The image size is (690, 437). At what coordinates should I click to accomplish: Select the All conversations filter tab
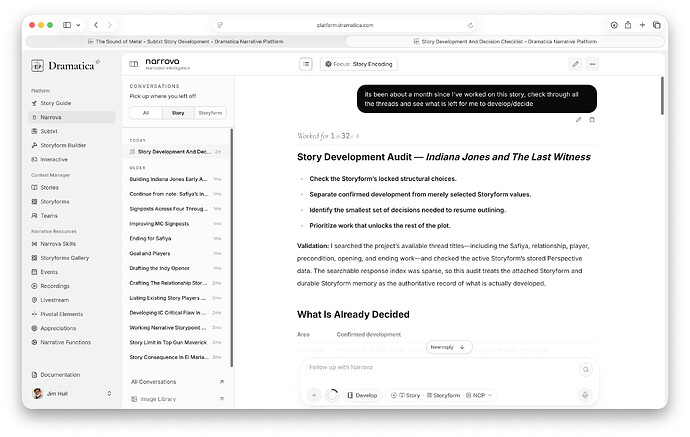click(x=146, y=113)
